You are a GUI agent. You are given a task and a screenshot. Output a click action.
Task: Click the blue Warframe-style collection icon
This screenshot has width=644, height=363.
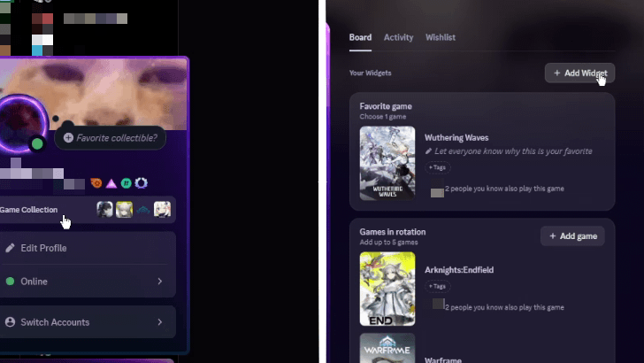pyautogui.click(x=143, y=210)
